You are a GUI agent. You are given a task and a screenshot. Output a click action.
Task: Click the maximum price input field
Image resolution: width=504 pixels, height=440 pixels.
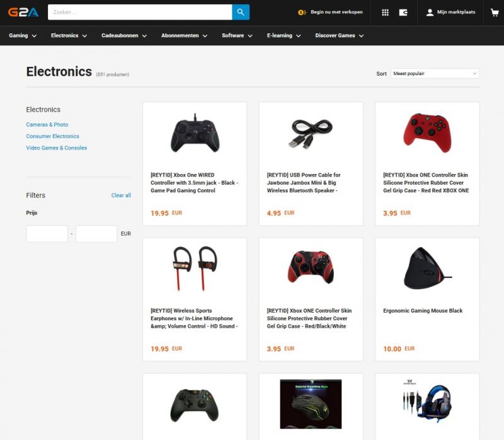pyautogui.click(x=96, y=233)
